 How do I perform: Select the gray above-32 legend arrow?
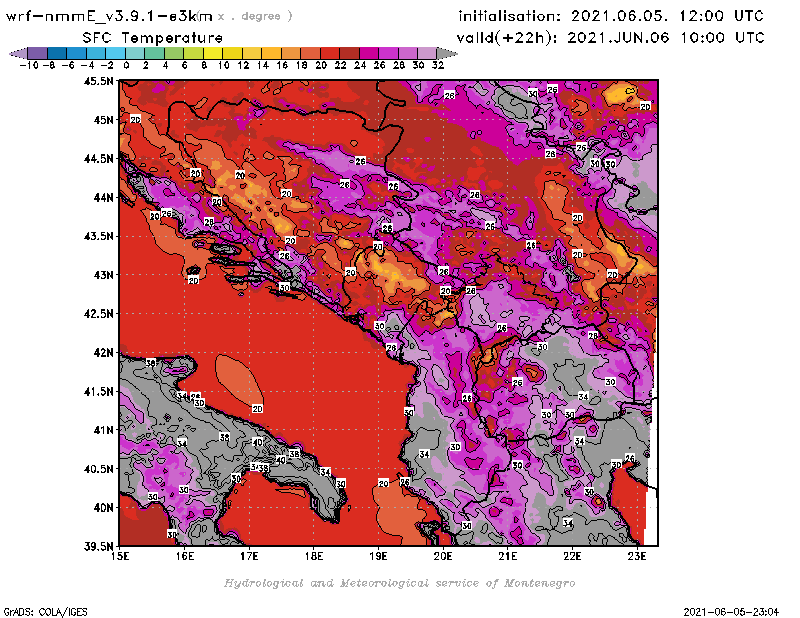(447, 53)
